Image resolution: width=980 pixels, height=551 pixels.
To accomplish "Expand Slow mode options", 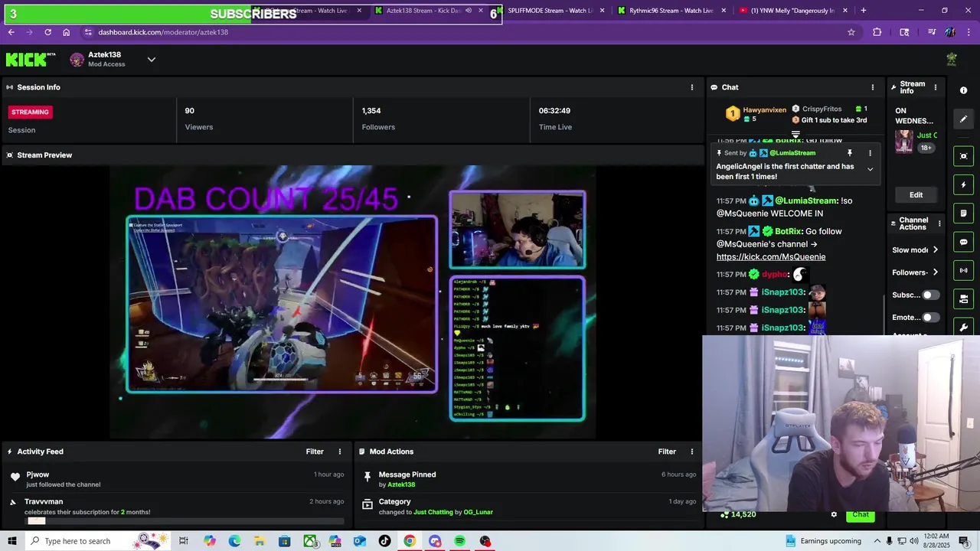I will pyautogui.click(x=935, y=250).
